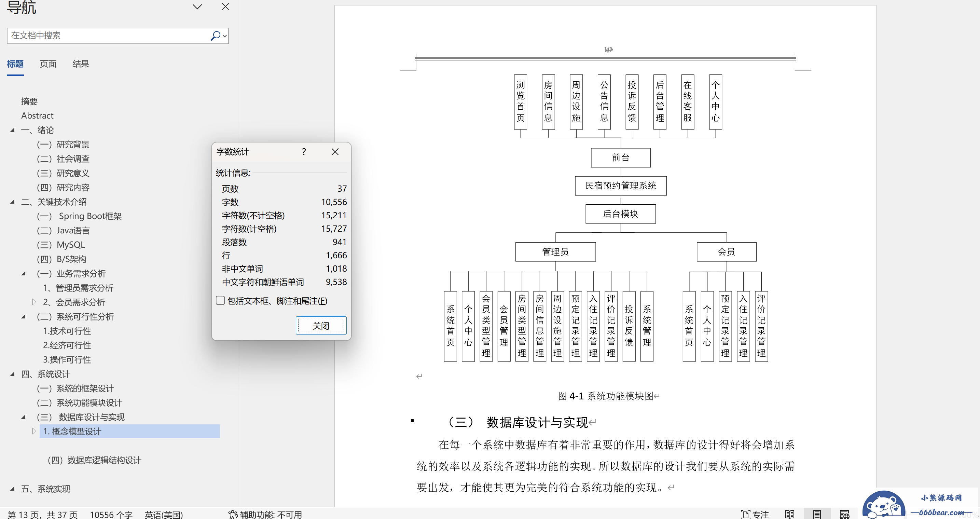Go to (四)数据库逻辑结构设计 heading
Screen dimensions: 980x519
click(x=94, y=460)
